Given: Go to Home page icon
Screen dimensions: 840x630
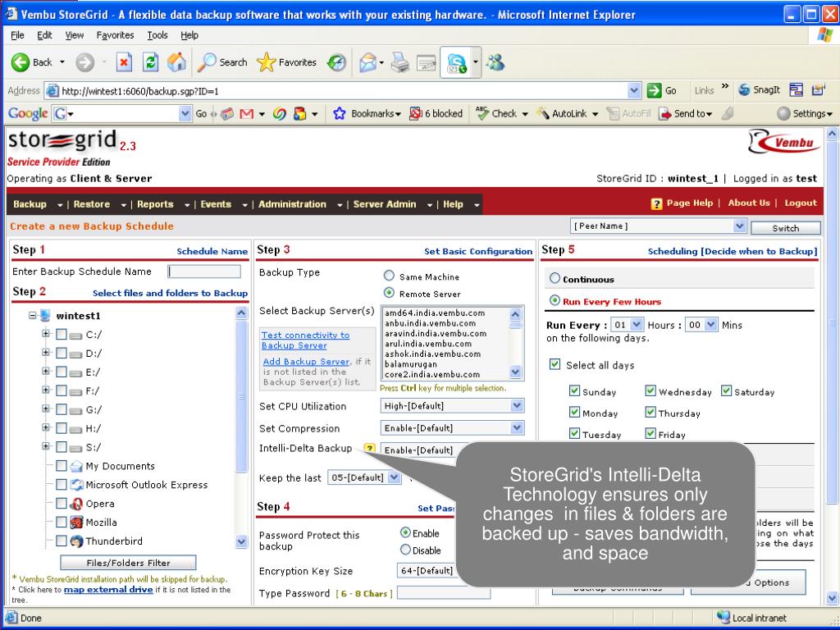Looking at the screenshot, I should pyautogui.click(x=176, y=62).
